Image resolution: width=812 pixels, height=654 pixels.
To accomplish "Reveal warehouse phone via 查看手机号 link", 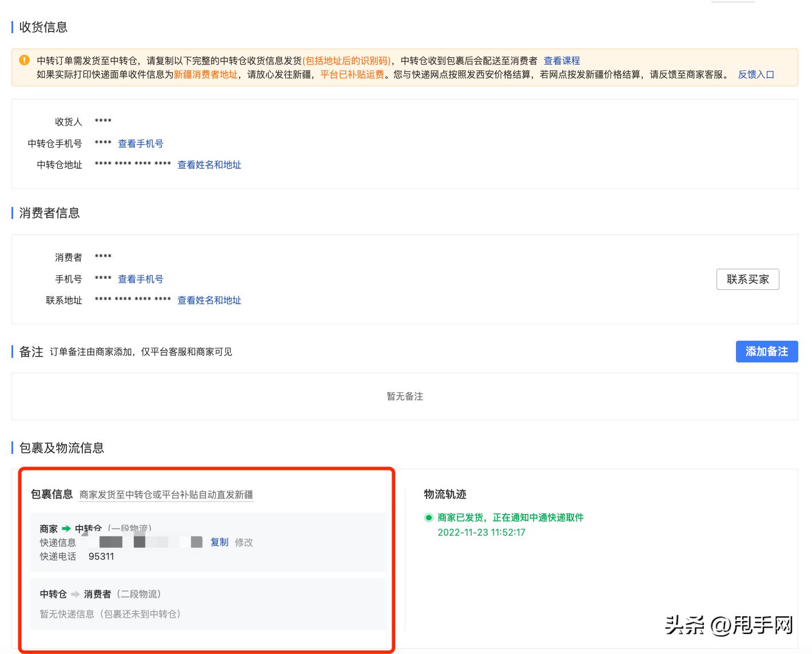I will 140,143.
